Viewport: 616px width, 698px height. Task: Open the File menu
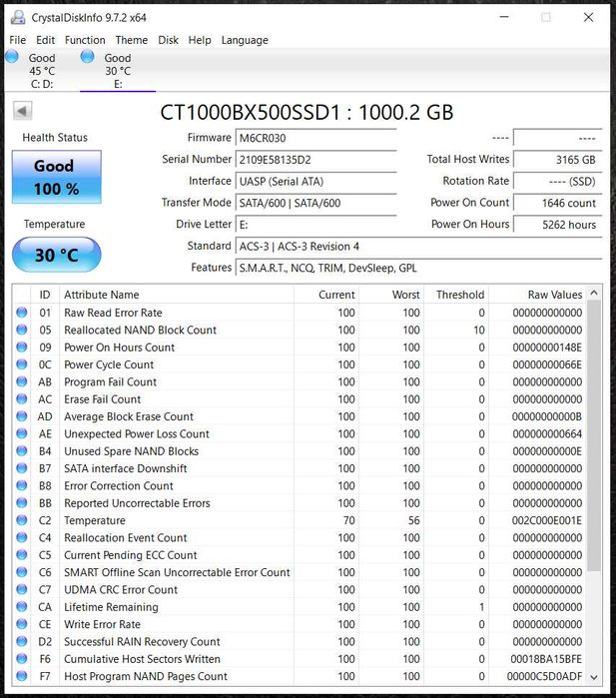tap(17, 40)
